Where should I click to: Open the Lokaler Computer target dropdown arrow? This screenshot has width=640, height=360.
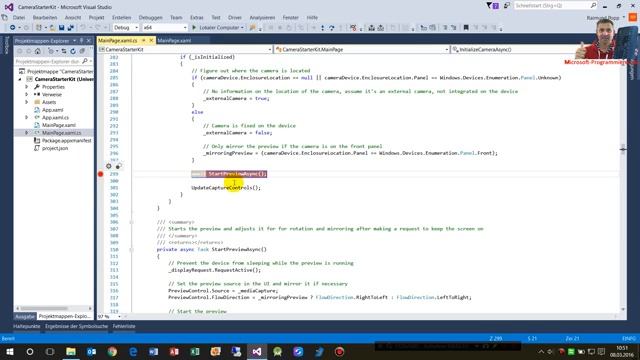click(x=242, y=28)
